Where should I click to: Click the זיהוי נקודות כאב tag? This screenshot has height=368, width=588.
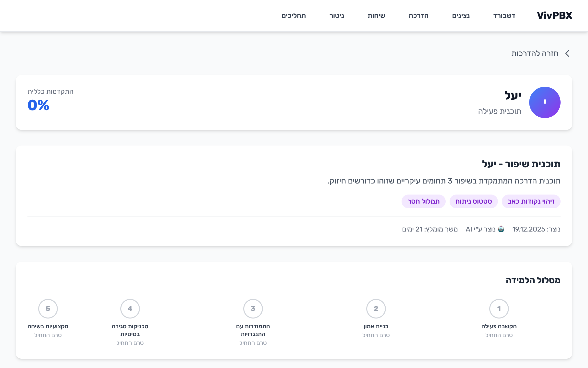(531, 201)
